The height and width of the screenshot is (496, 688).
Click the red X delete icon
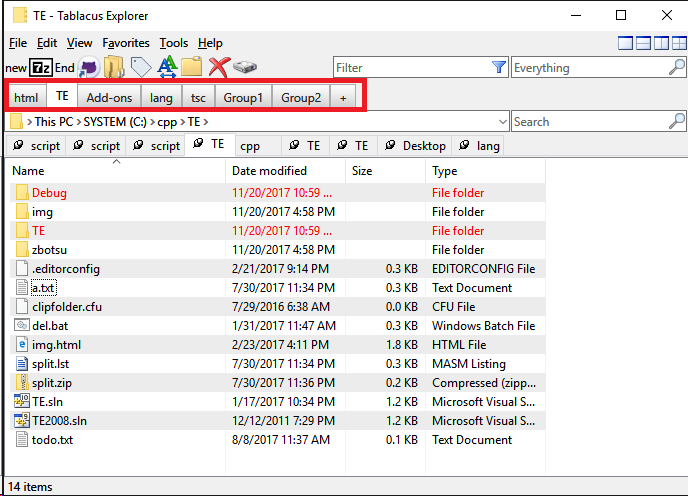click(219, 67)
